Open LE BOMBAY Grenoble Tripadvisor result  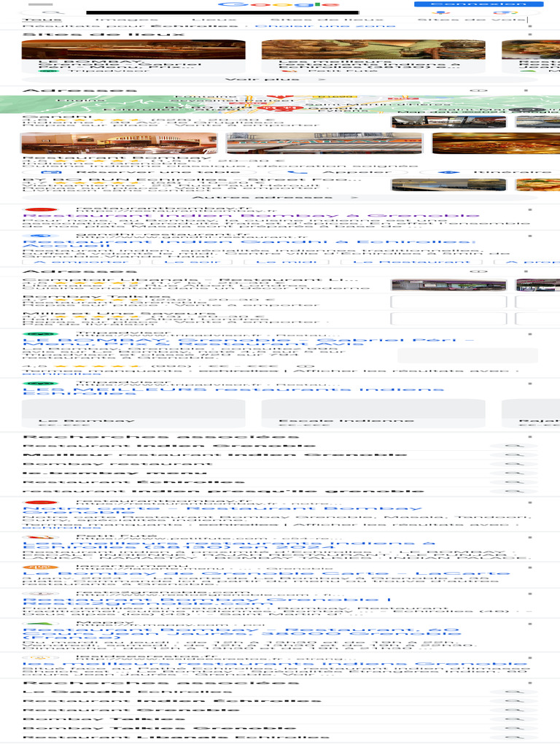click(x=249, y=342)
